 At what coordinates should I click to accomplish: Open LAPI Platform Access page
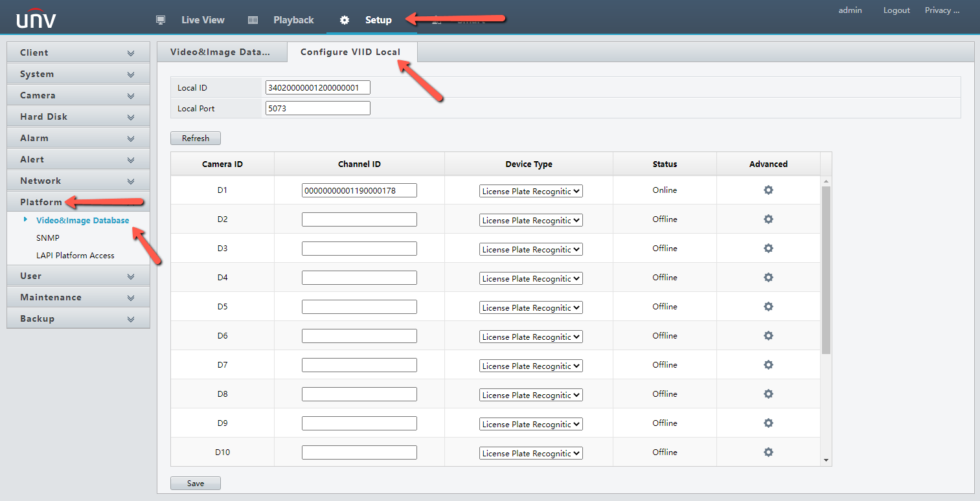pos(75,256)
